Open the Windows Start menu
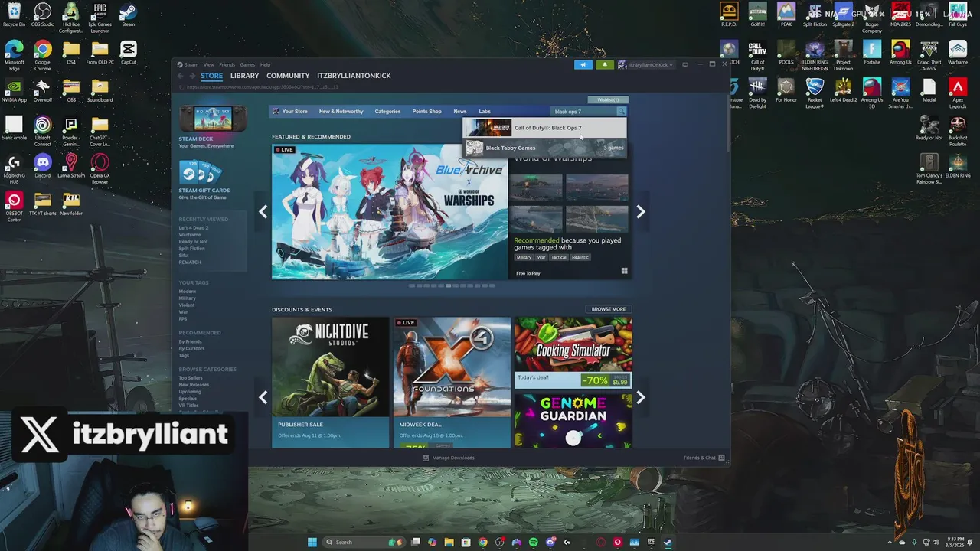 [x=312, y=542]
